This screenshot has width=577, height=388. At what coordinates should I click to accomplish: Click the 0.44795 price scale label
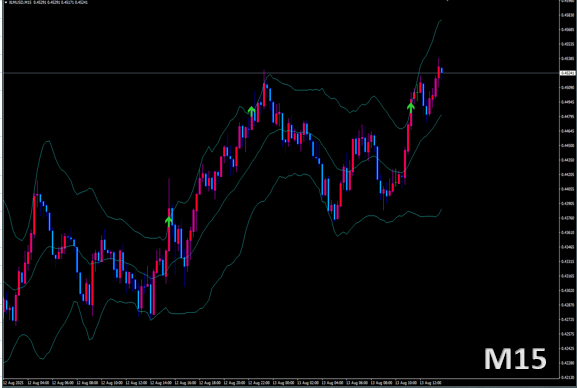(x=568, y=117)
